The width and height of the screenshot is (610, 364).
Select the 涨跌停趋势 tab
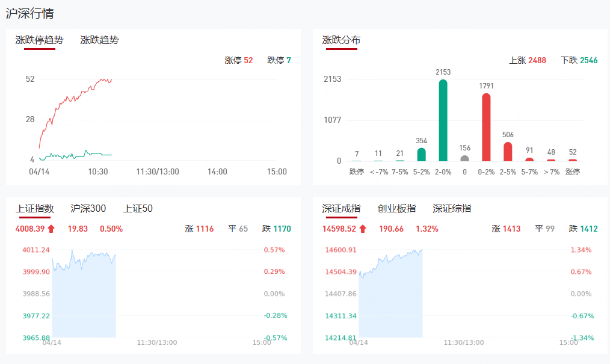(39, 40)
